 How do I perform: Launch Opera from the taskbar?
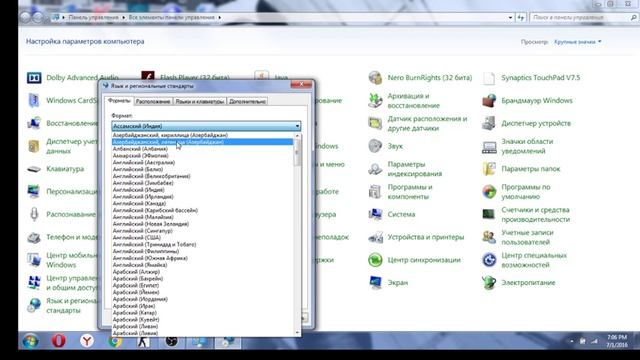[x=59, y=341]
